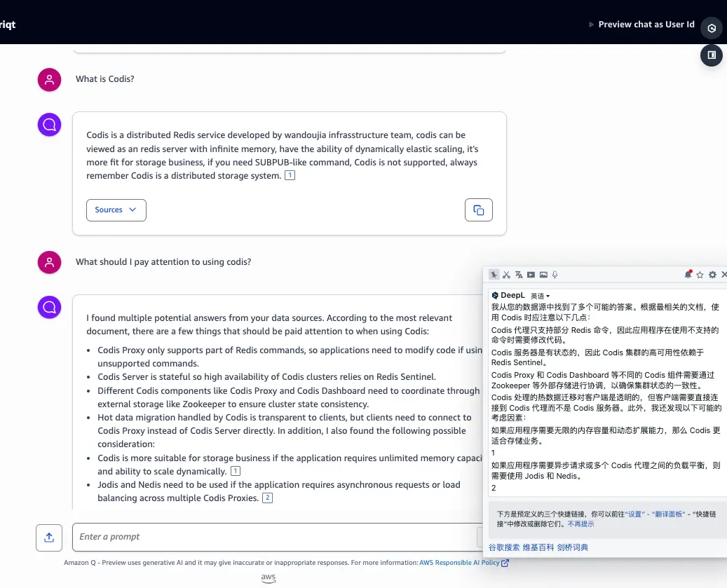
Task: Open the translation popup settings gear
Action: pos(712,275)
